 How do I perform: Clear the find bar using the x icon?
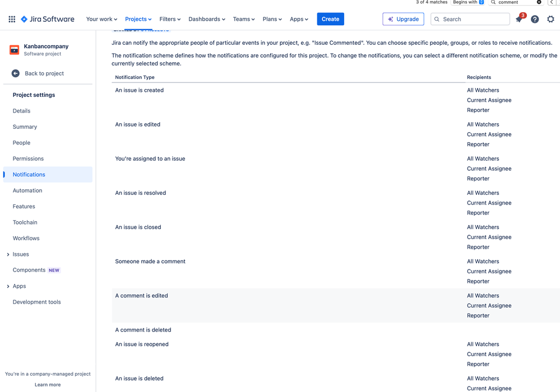(x=539, y=2)
